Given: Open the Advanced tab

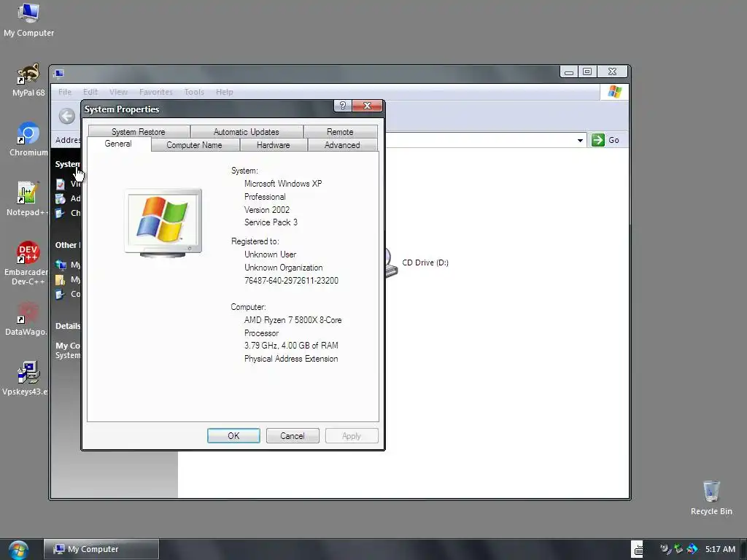Looking at the screenshot, I should (342, 145).
